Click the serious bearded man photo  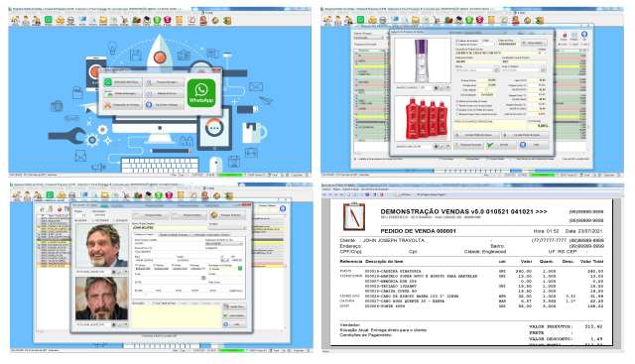(101, 299)
